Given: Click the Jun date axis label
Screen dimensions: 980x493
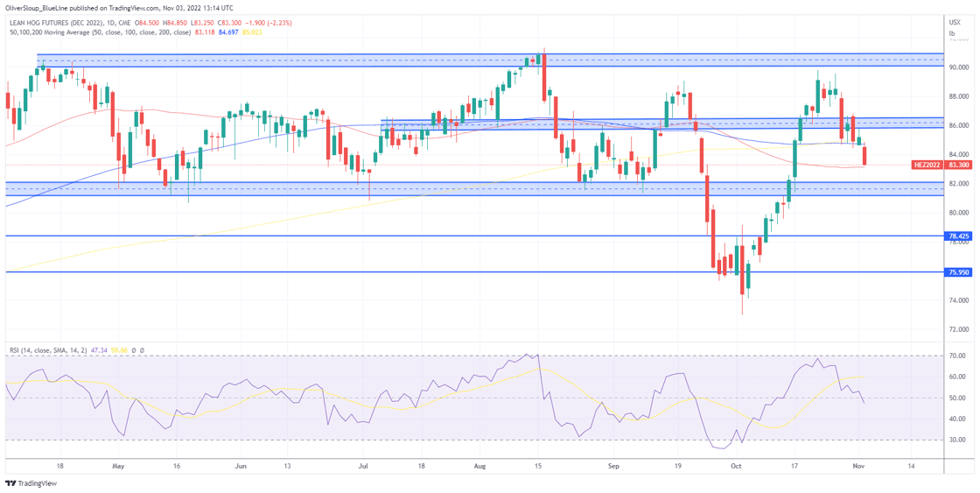Looking at the screenshot, I should (x=241, y=466).
